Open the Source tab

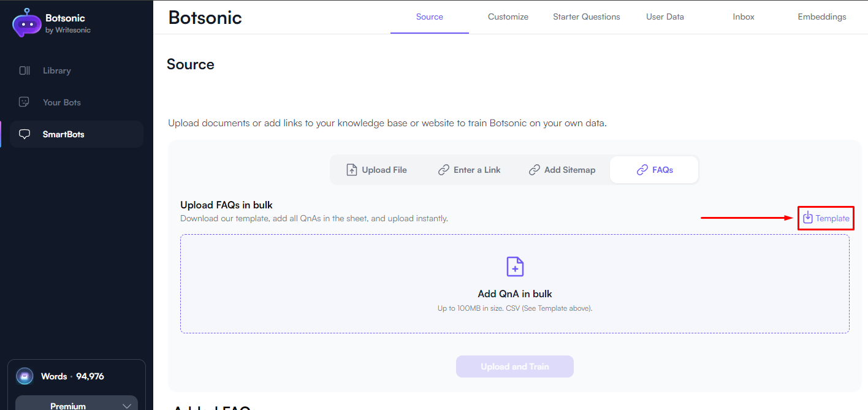430,17
